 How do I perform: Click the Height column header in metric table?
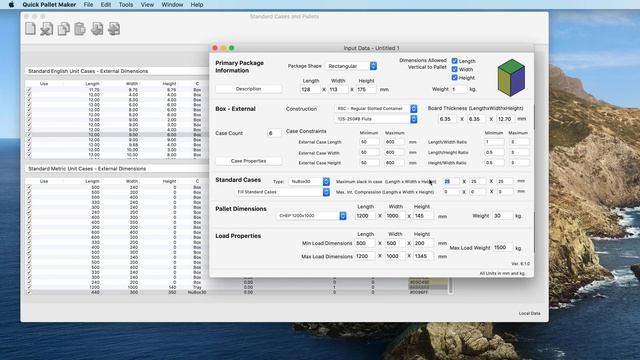[x=169, y=181]
